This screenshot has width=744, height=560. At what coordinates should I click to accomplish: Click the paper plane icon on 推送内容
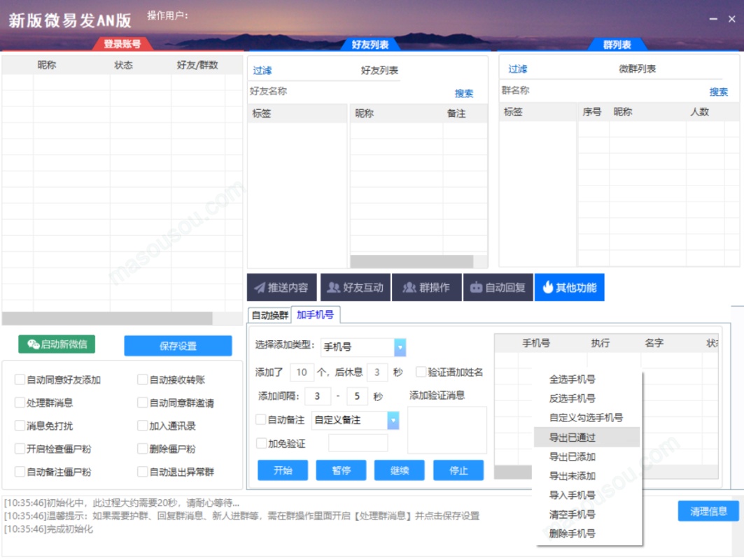tap(260, 288)
